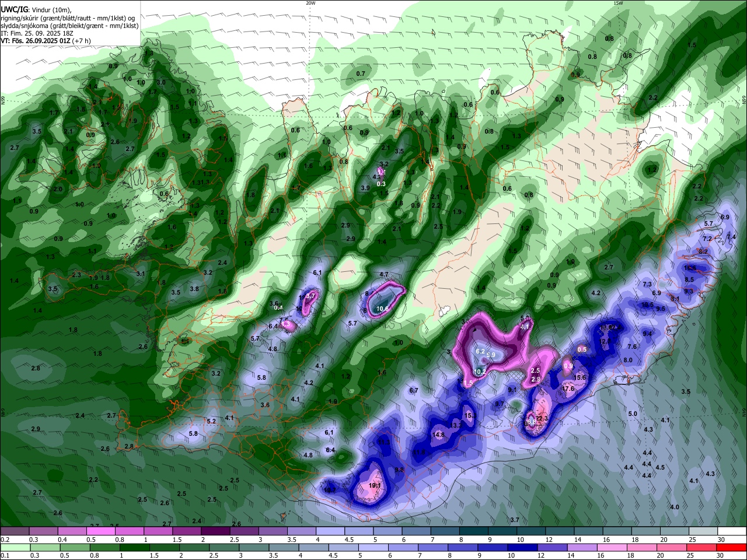Screen dimensions: 747x560
Task: Pick the white 30 swatch in upper legend row
Action: 732,531
